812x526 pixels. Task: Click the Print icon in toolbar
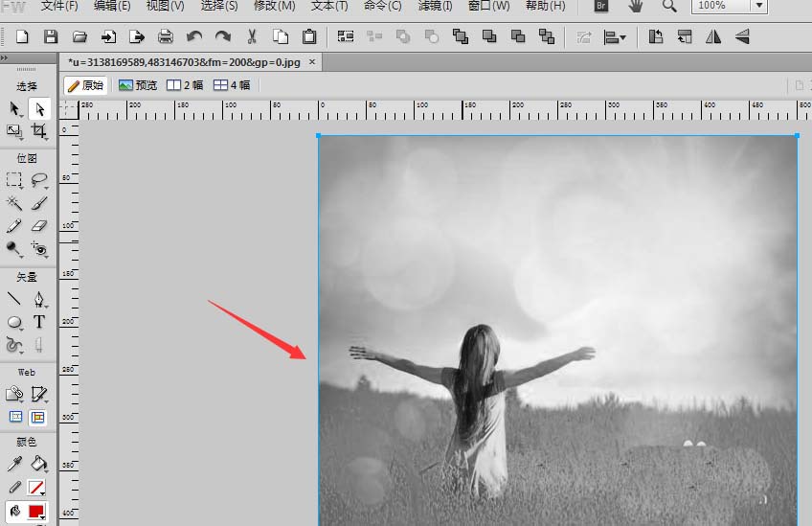click(166, 37)
